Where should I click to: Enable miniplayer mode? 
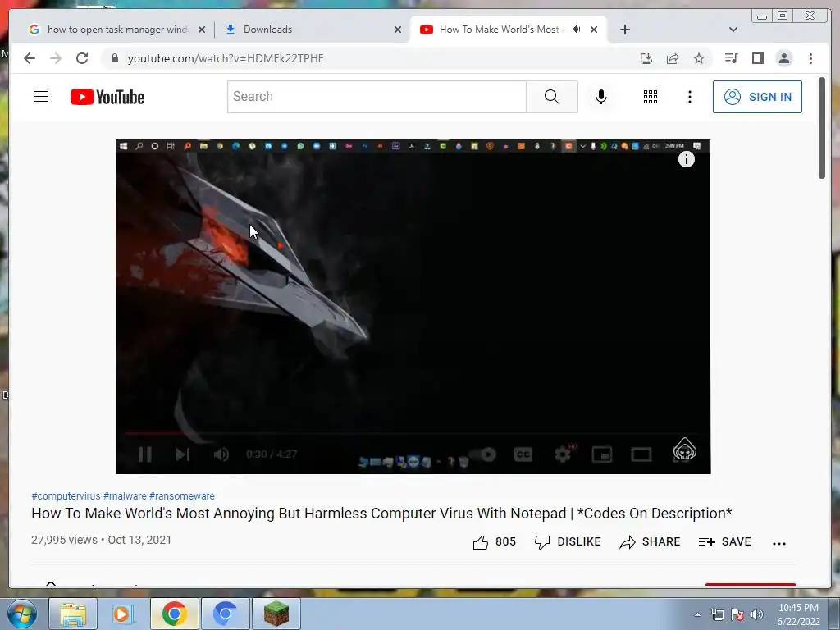(602, 454)
